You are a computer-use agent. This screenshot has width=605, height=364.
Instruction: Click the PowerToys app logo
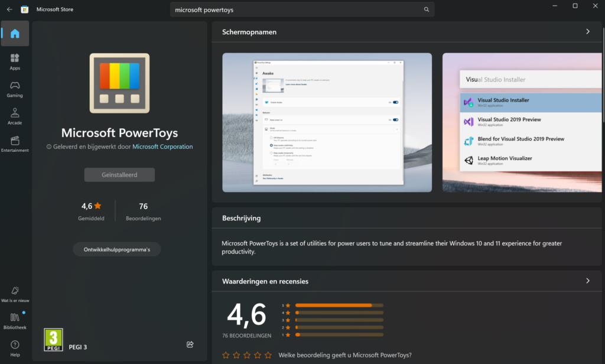(119, 83)
